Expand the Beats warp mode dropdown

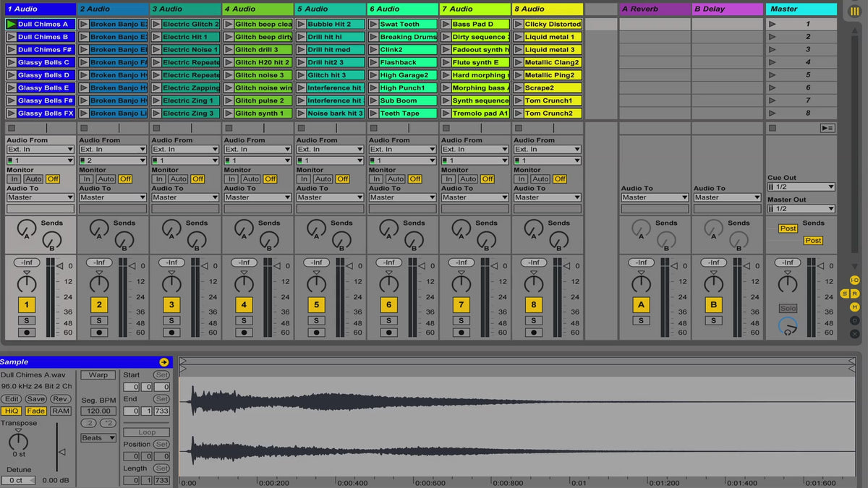pyautogui.click(x=98, y=438)
